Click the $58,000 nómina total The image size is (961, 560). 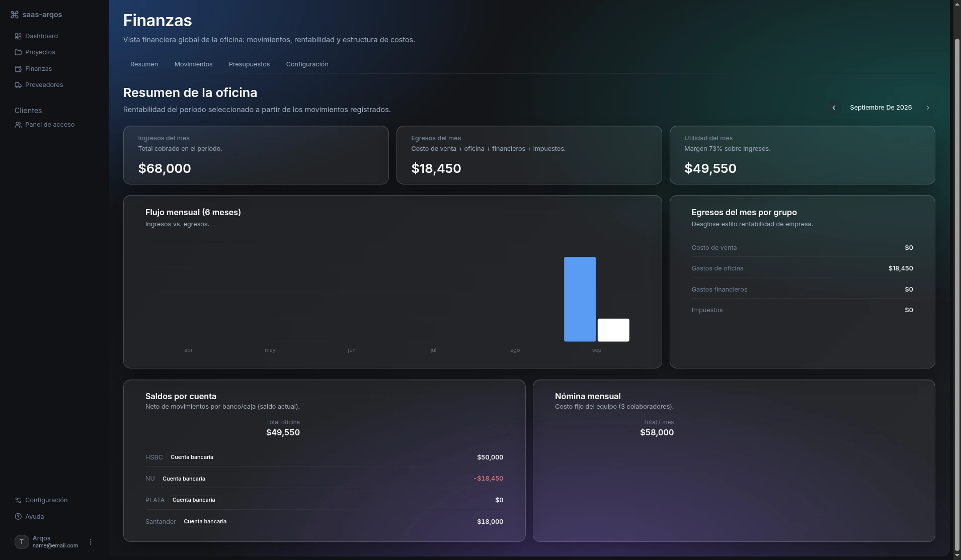point(657,433)
